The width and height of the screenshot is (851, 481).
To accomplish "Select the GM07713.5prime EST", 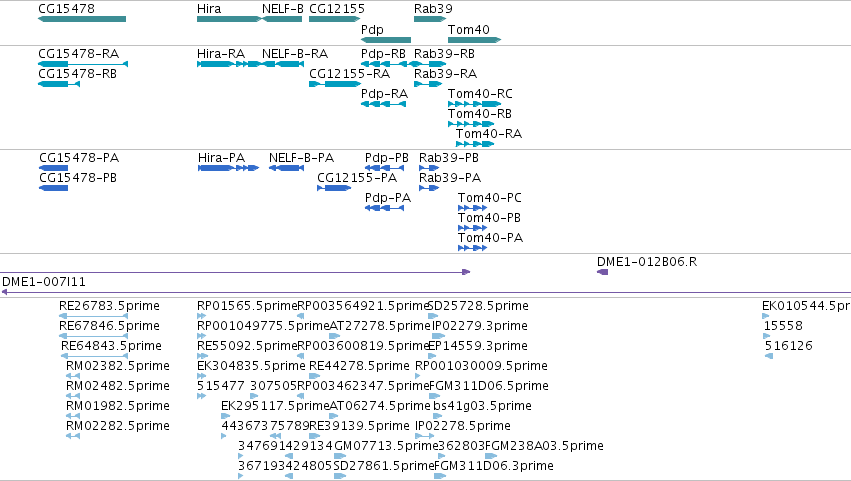I will (x=340, y=456).
